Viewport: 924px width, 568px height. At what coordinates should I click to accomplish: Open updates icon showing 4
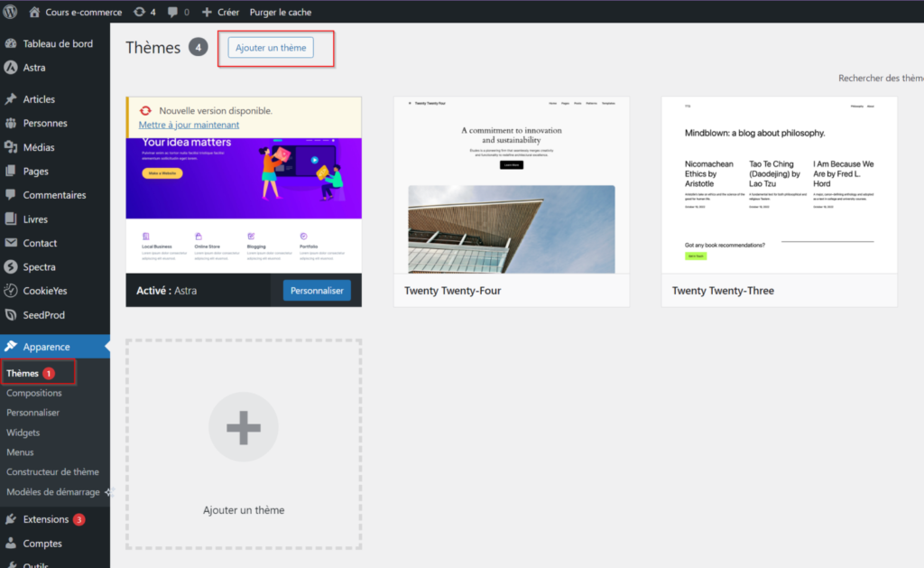(139, 12)
